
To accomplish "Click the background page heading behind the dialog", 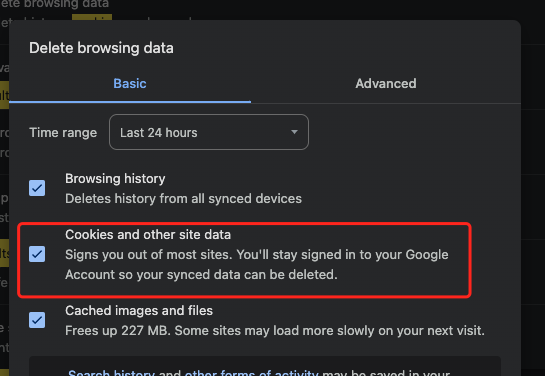I will (x=55, y=4).
